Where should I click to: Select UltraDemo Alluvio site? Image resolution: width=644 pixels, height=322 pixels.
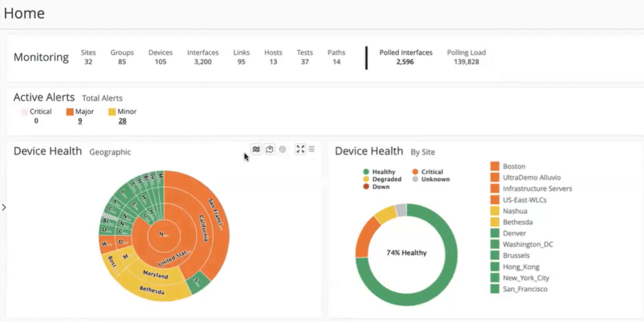pyautogui.click(x=526, y=177)
